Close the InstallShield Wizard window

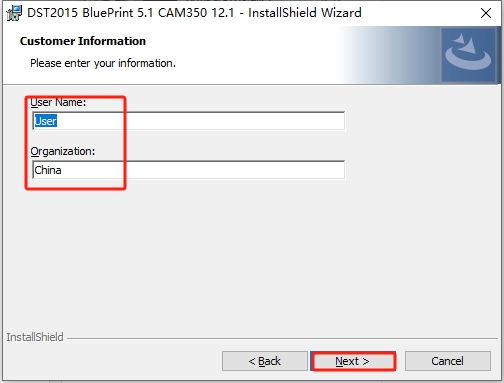[486, 13]
